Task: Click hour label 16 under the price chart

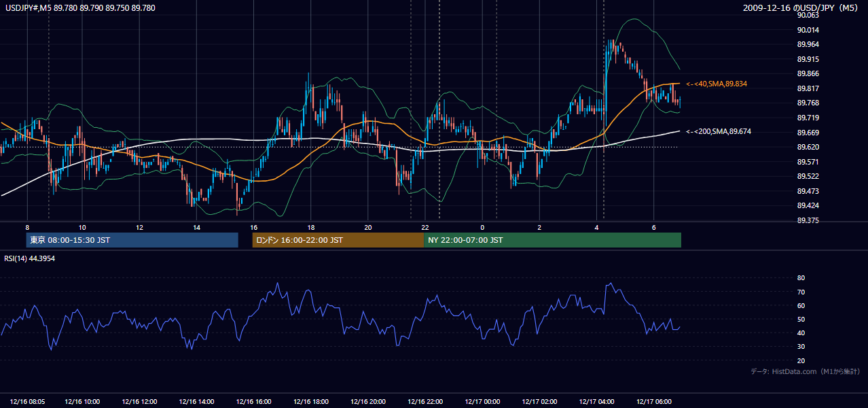Action: point(253,227)
